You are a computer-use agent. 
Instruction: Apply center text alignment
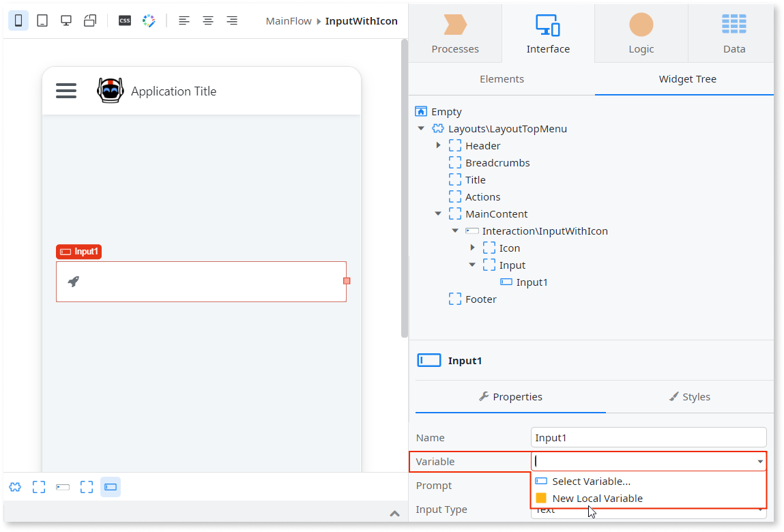208,20
